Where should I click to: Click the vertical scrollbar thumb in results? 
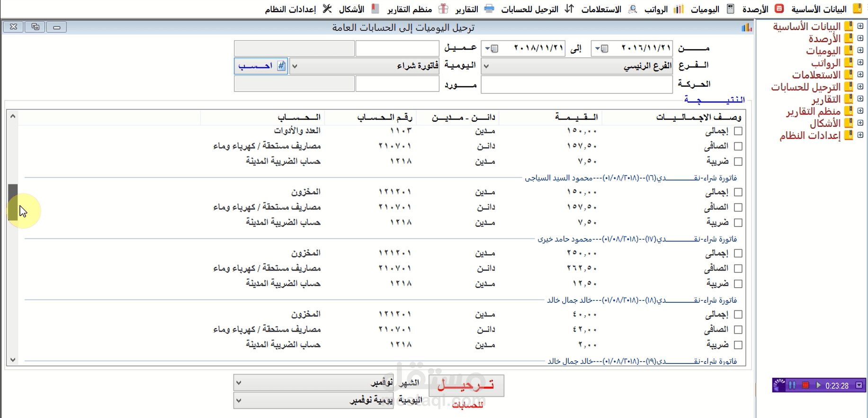pos(13,202)
